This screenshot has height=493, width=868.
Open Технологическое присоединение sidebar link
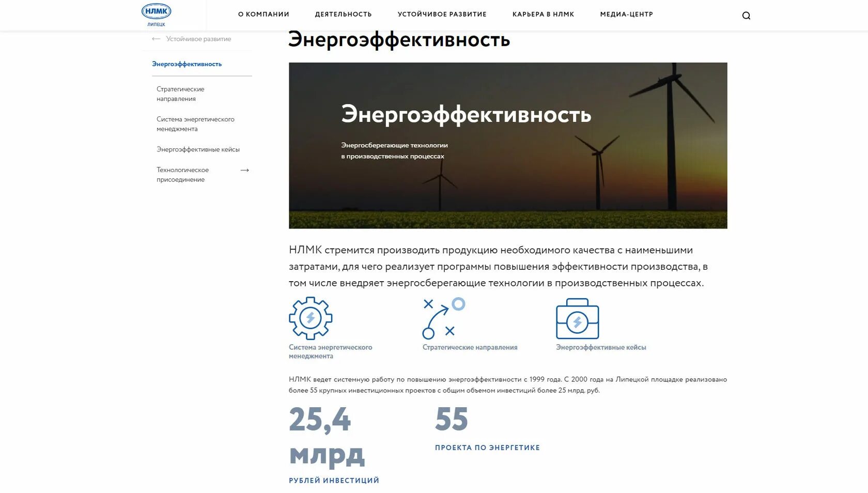pyautogui.click(x=183, y=175)
